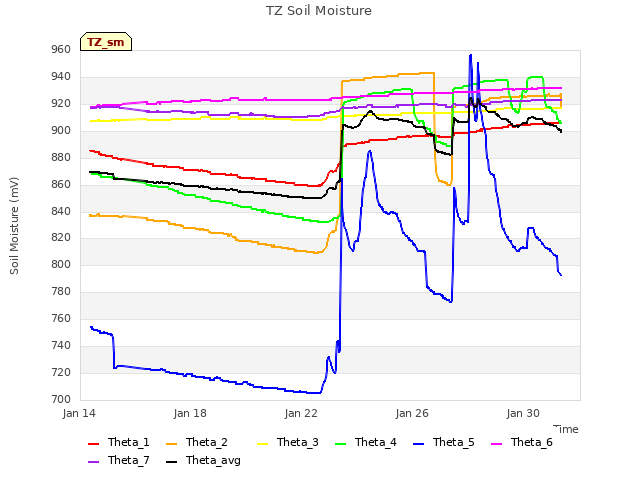
Task: Click the orange Theta_2 plateau near 940
Action: pos(388,76)
